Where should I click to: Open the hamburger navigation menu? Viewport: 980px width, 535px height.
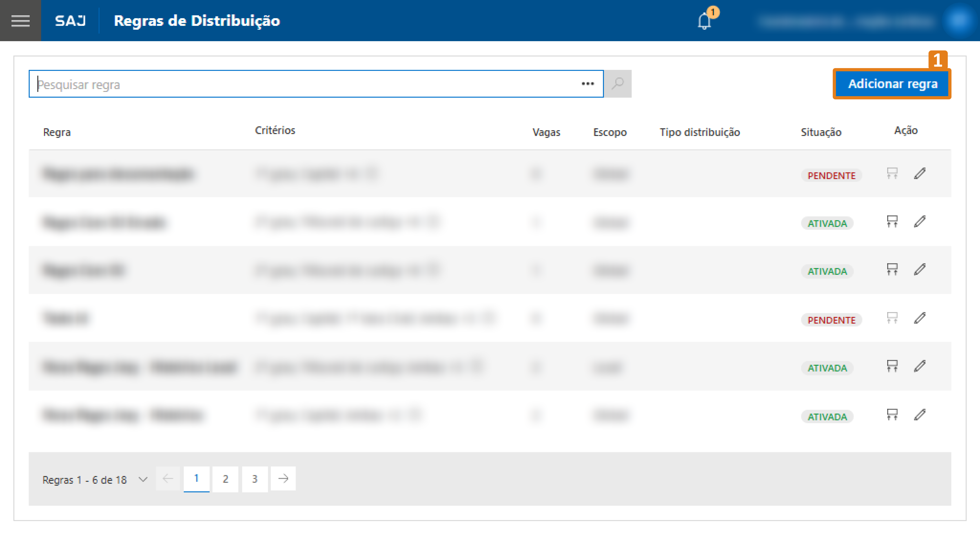point(20,20)
